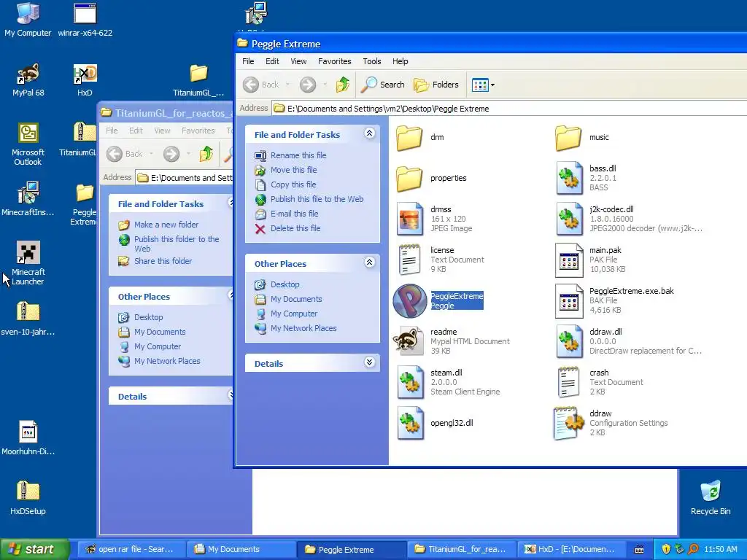
Task: Toggle Folders pane in Peggle Extreme toolbar
Action: pyautogui.click(x=436, y=85)
